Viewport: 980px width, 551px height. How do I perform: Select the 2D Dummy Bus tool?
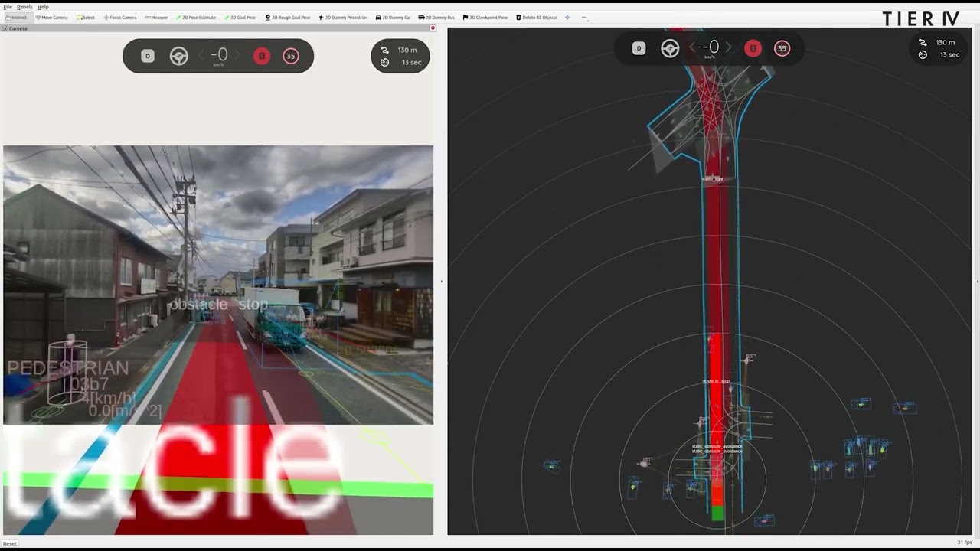click(436, 17)
